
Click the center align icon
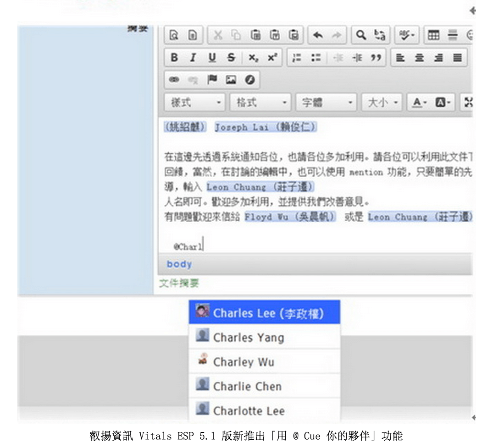click(x=419, y=58)
